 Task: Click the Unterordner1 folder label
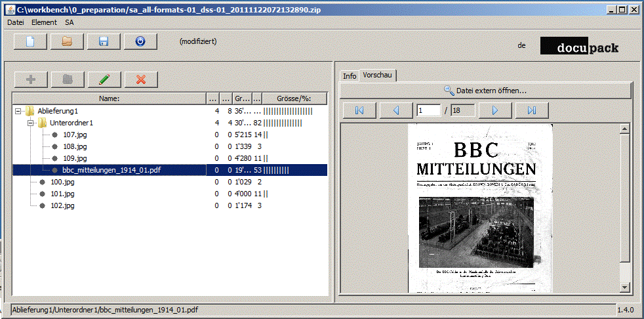(72, 123)
